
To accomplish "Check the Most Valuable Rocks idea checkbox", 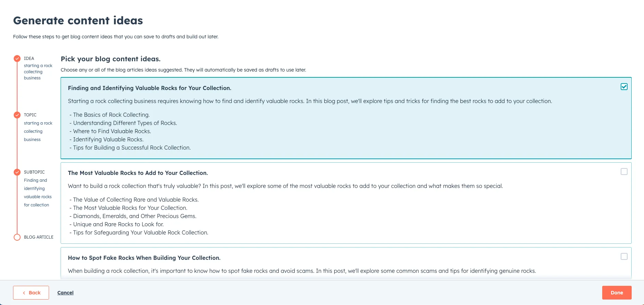I will 624,172.
